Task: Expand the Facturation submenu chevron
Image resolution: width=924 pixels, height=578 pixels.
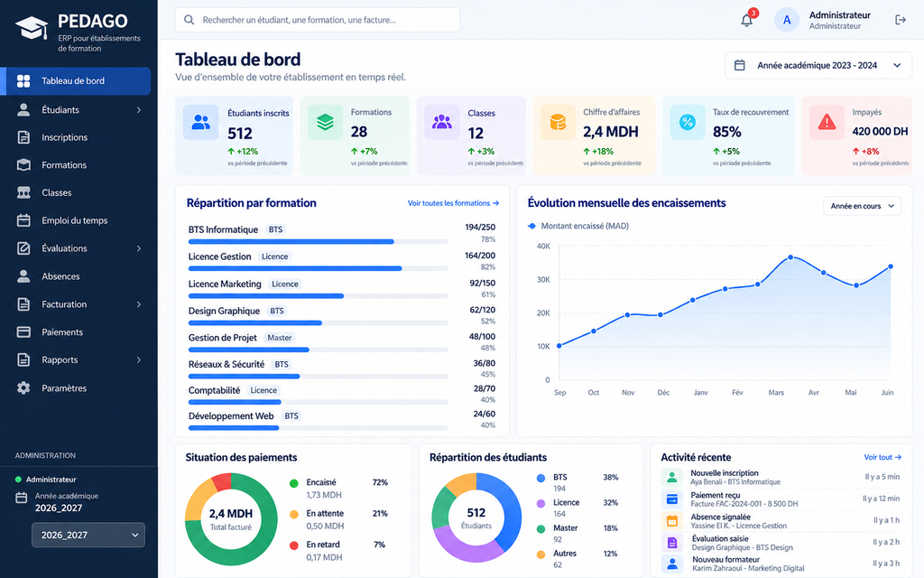Action: point(139,304)
